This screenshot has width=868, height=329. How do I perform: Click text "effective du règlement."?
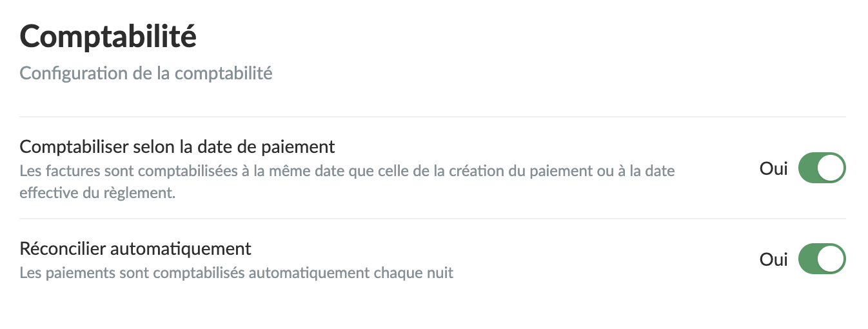pos(97,193)
